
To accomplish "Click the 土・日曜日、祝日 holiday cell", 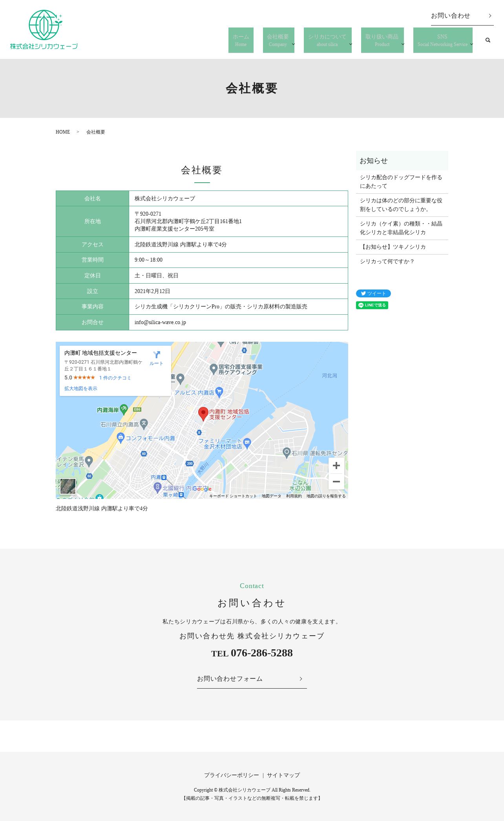I will click(238, 276).
